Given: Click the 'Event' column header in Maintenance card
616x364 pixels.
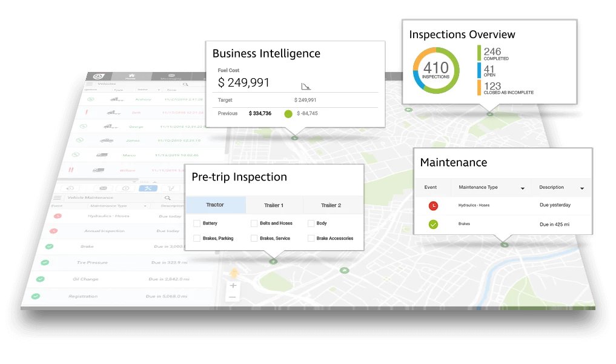Looking at the screenshot, I should coord(430,187).
